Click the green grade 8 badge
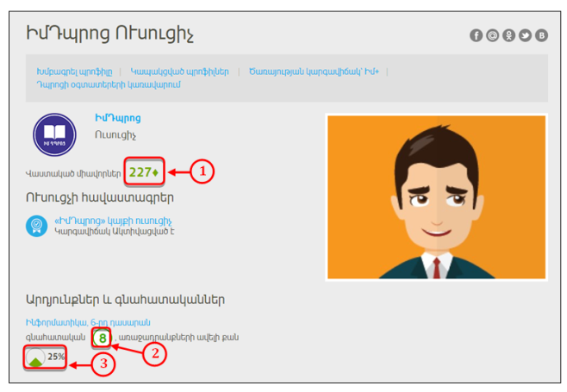This screenshot has width=567, height=392. coord(102,338)
